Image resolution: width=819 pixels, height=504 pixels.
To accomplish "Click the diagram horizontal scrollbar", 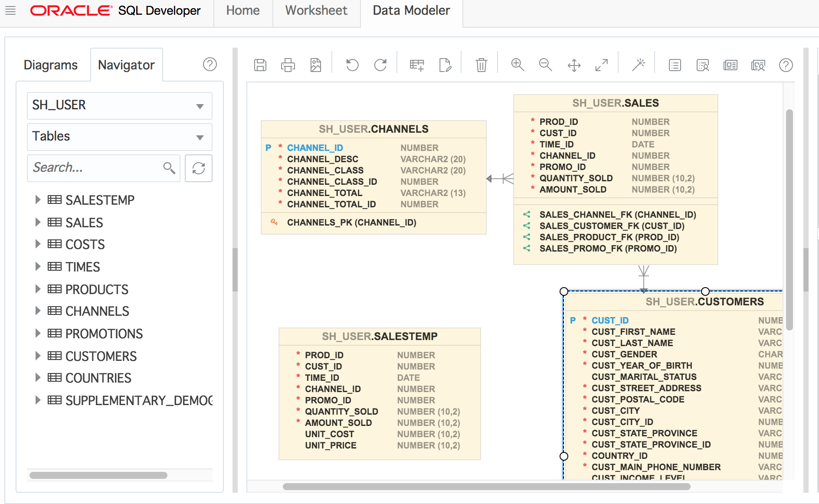I will (x=486, y=487).
